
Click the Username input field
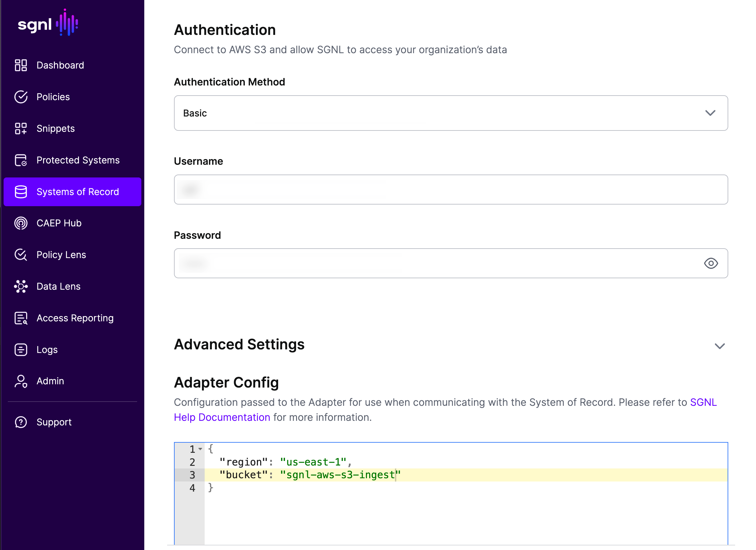[x=451, y=189]
